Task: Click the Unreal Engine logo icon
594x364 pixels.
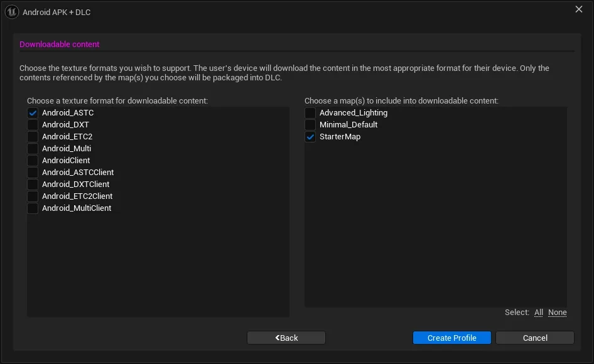Action: pos(12,12)
